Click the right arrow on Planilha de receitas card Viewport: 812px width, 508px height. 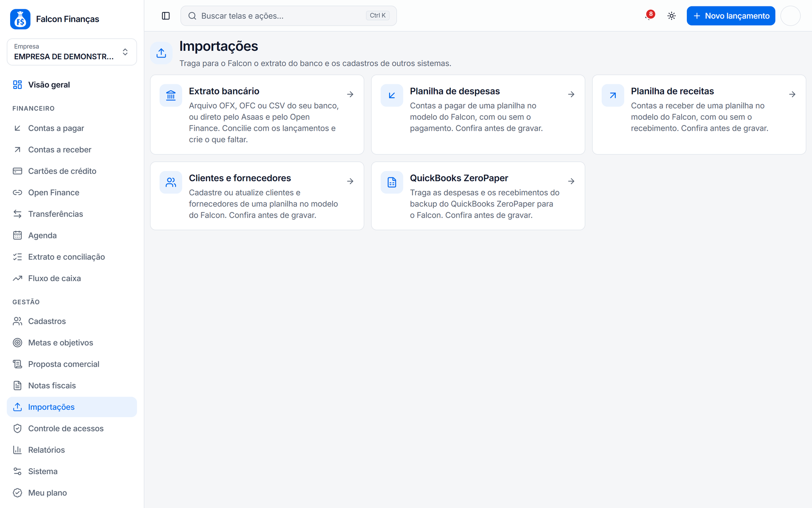792,94
